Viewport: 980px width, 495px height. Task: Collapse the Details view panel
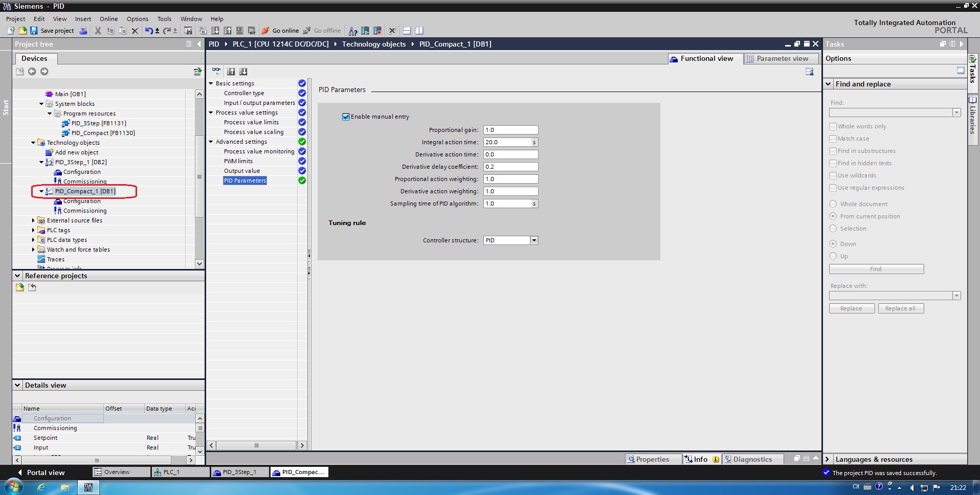coord(17,385)
